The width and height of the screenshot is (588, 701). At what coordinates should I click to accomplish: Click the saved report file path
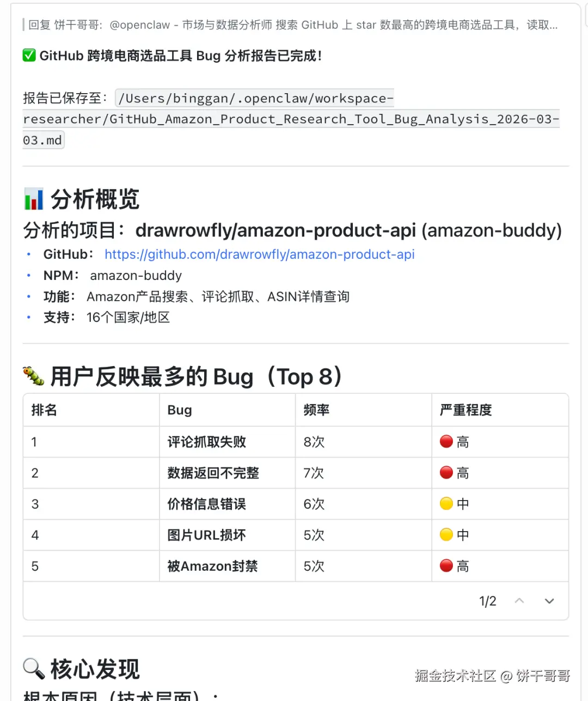coord(291,119)
